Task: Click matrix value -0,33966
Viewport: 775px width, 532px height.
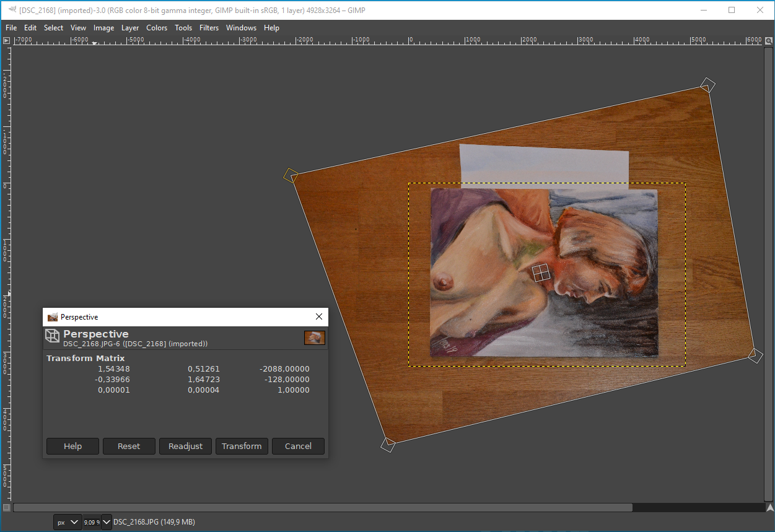Action: tap(112, 380)
